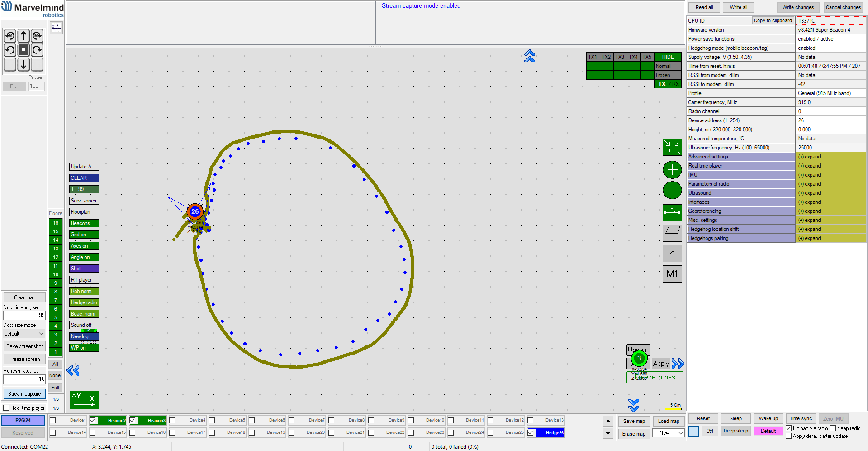Viewport: 868px width, 451px height.
Task: Click the fit-to-screen collapse arrows icon
Action: click(672, 147)
